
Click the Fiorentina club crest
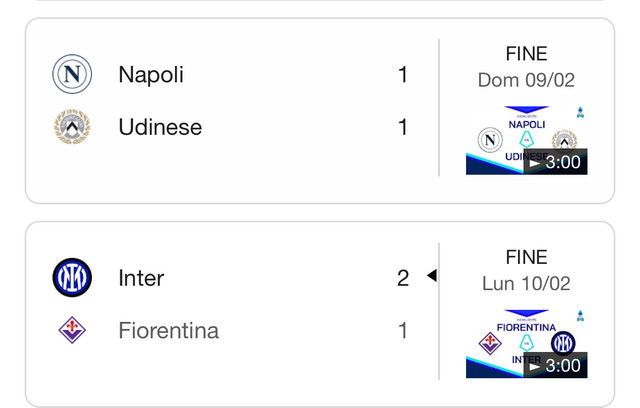coord(72,330)
